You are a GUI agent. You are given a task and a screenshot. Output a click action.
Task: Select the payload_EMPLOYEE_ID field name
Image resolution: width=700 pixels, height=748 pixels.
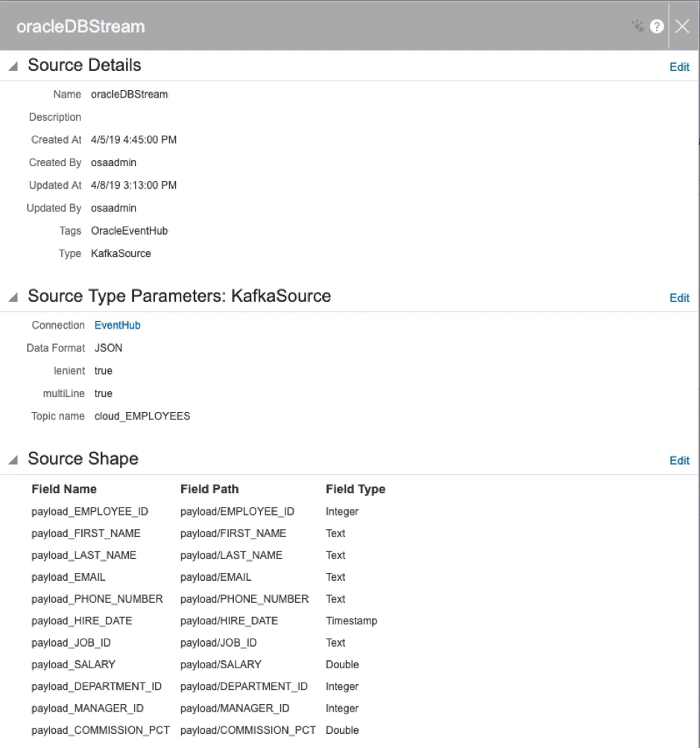click(89, 511)
